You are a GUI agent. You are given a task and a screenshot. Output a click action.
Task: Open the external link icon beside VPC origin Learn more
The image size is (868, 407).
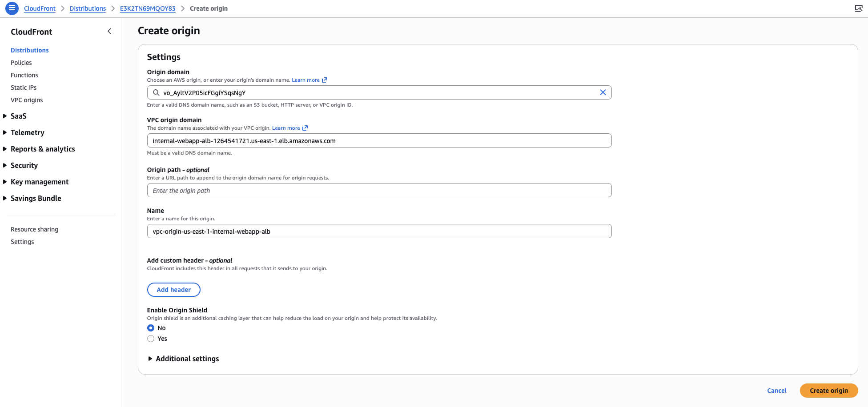click(x=305, y=128)
